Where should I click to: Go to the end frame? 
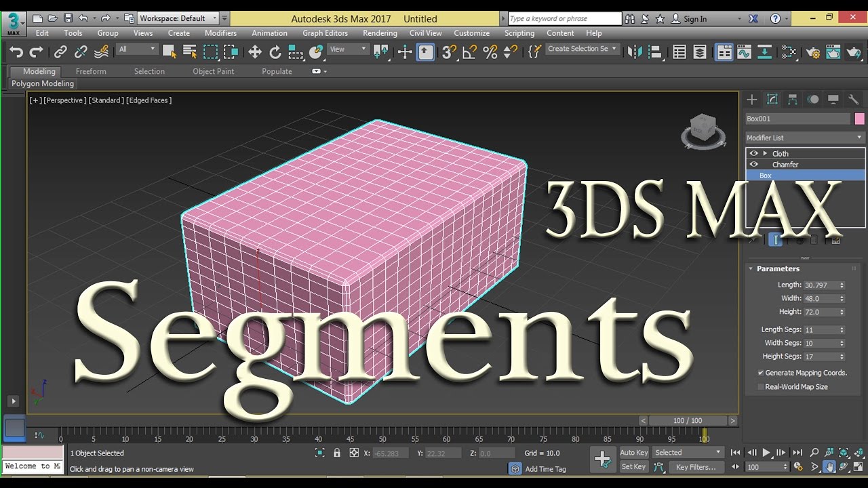tap(797, 452)
